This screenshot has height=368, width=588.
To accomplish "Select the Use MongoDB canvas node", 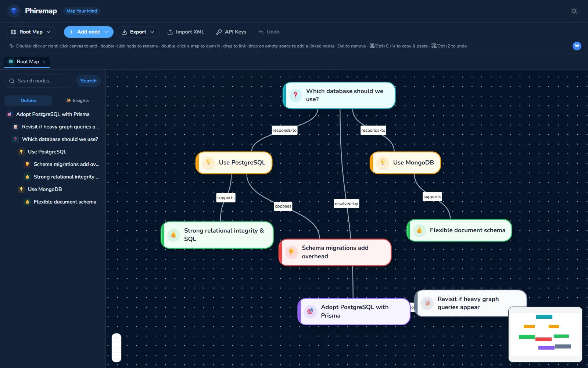I will [405, 163].
